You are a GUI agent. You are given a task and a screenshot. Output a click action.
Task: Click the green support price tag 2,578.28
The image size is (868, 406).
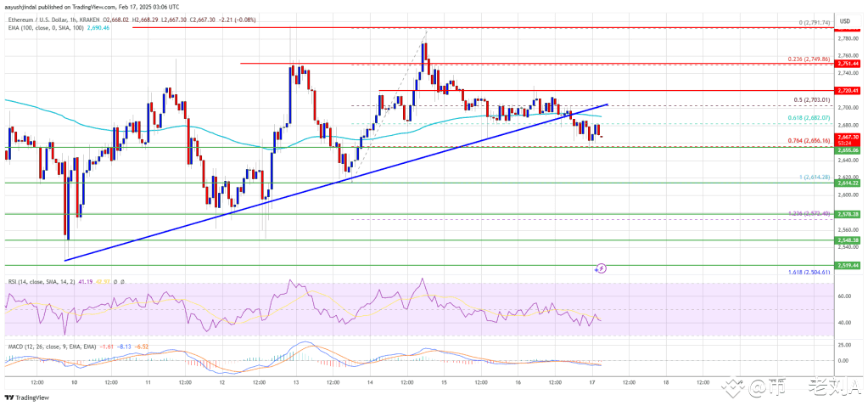pyautogui.click(x=848, y=213)
